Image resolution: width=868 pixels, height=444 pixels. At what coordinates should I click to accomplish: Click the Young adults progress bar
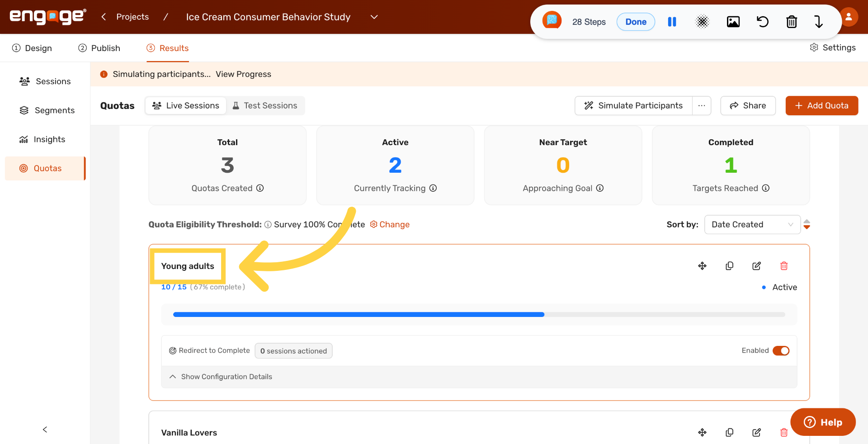point(479,315)
